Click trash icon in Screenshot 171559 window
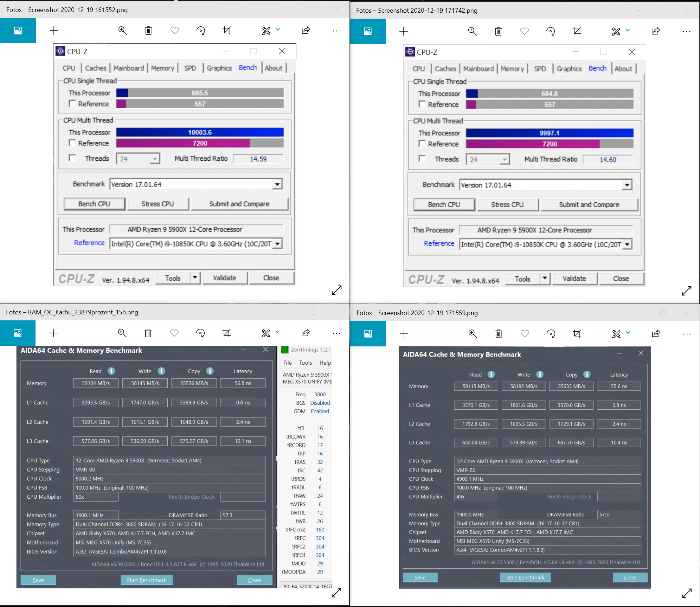The height and width of the screenshot is (607, 700). point(499,334)
